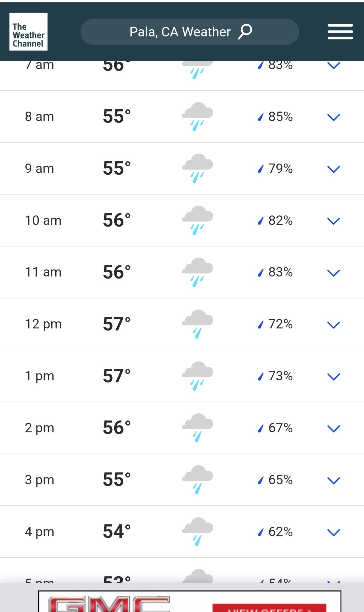
Task: Expand the 4 pm forecast chevron
Action: point(333,532)
